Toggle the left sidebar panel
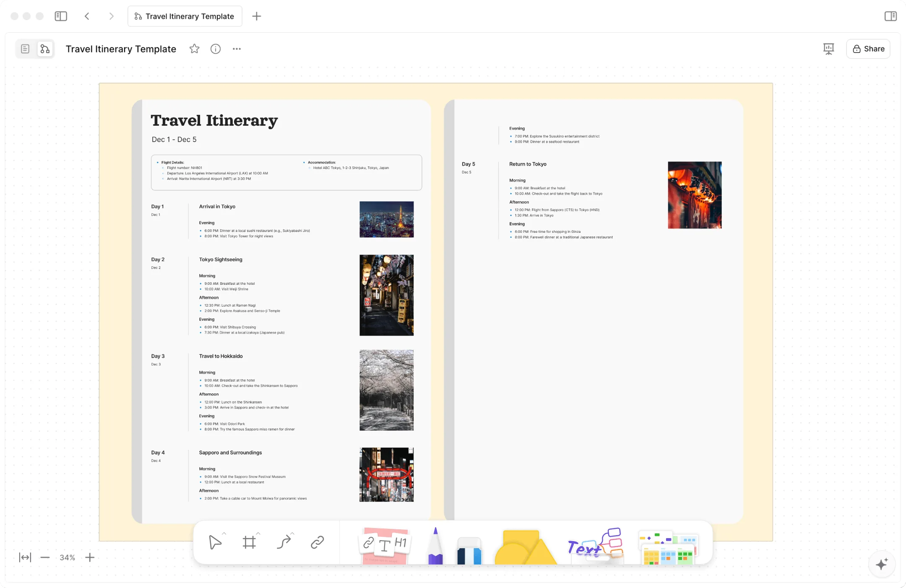The image size is (906, 588). point(61,16)
